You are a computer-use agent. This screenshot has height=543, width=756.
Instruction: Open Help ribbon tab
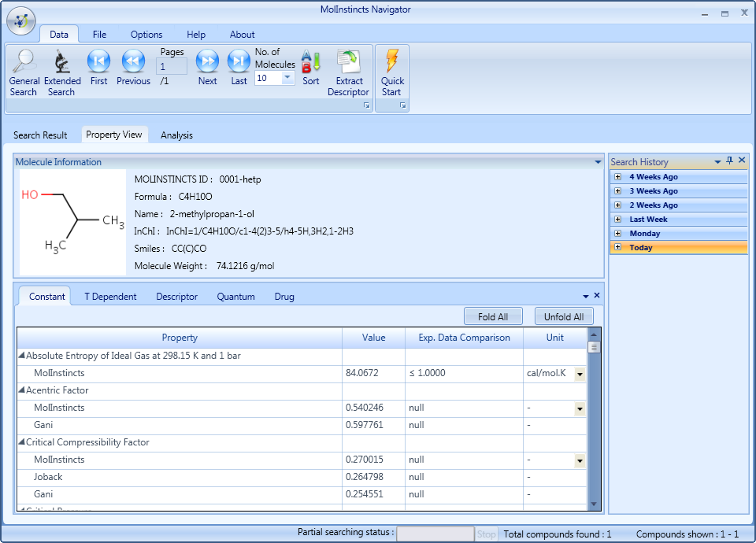pos(196,34)
